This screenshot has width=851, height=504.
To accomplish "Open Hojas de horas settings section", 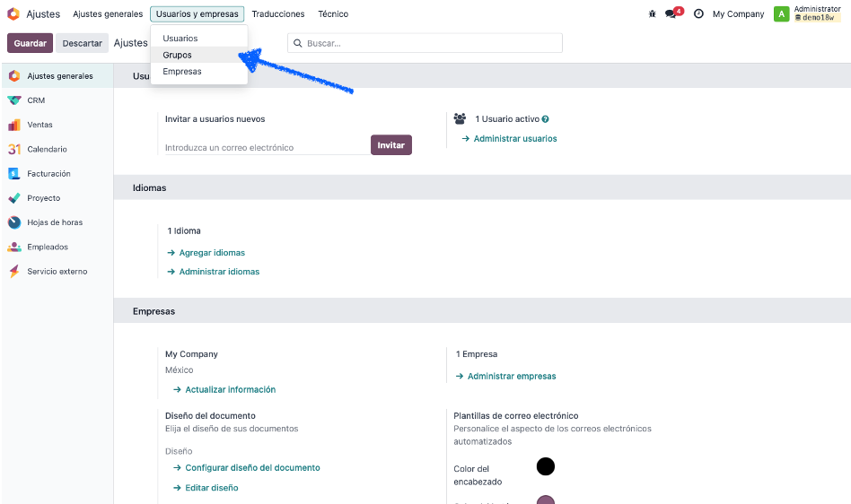I will coord(57,222).
